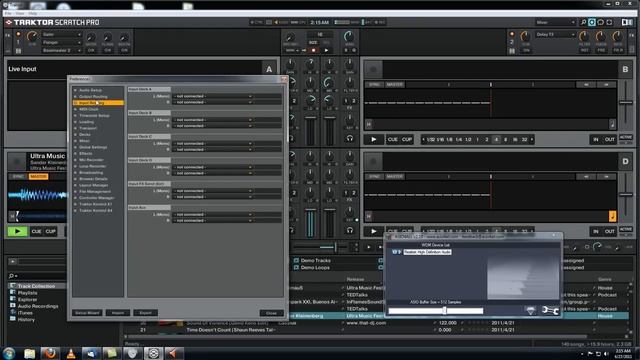Open MIDI Clock preferences page

click(x=89, y=109)
